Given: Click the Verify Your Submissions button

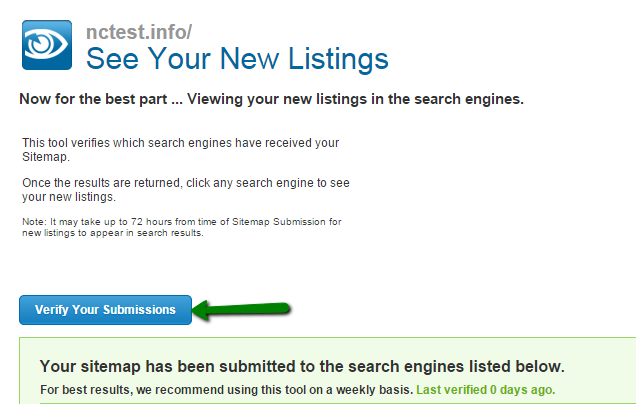Looking at the screenshot, I should coord(105,310).
